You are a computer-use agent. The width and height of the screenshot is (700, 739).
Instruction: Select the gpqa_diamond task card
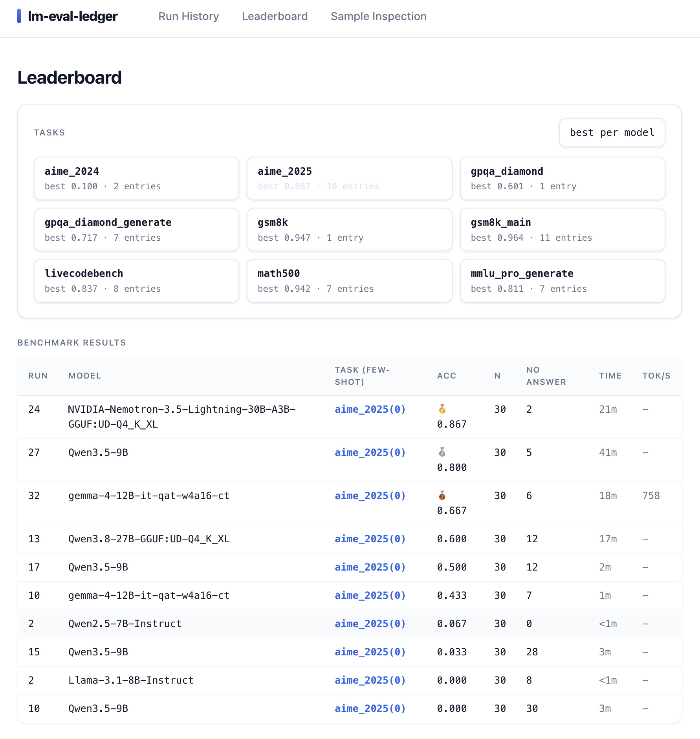(563, 179)
